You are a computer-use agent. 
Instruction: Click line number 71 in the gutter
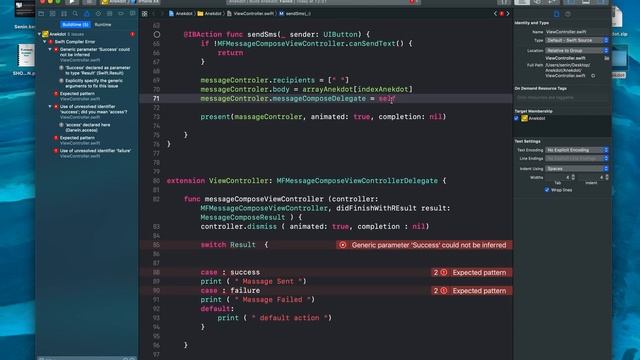tap(156, 98)
